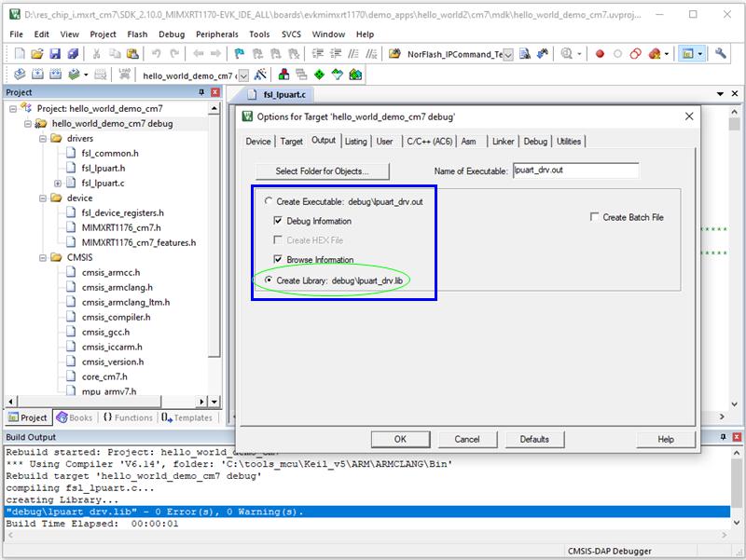Viewport: 746px width, 560px height.
Task: Click the Insert breakpoint red dot icon
Action: (x=600, y=54)
